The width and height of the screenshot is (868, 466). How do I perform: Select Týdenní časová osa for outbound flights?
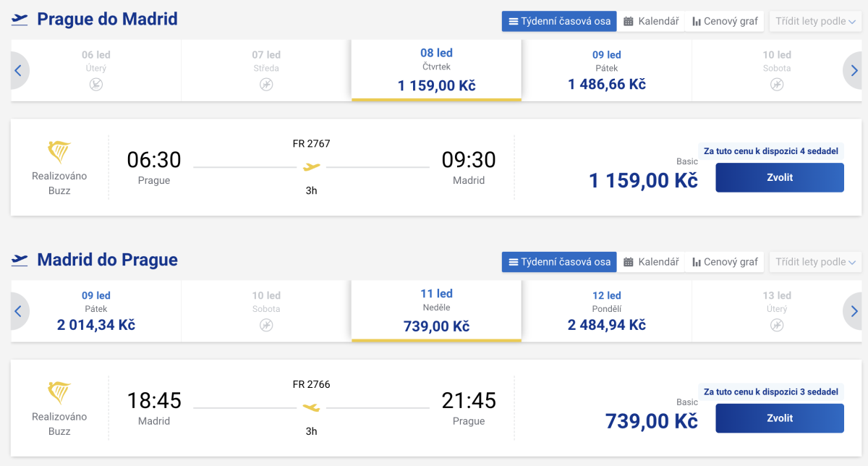[559, 21]
